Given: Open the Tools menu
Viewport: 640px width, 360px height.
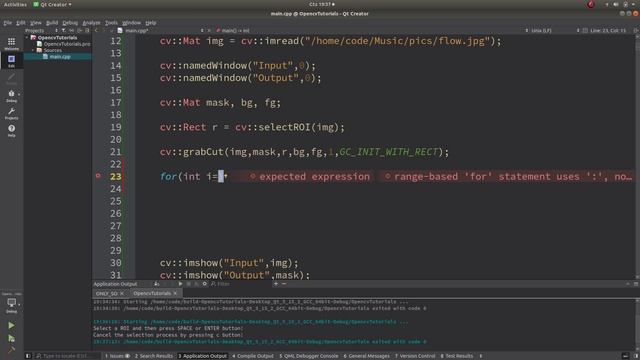Looking at the screenshot, I should point(111,23).
